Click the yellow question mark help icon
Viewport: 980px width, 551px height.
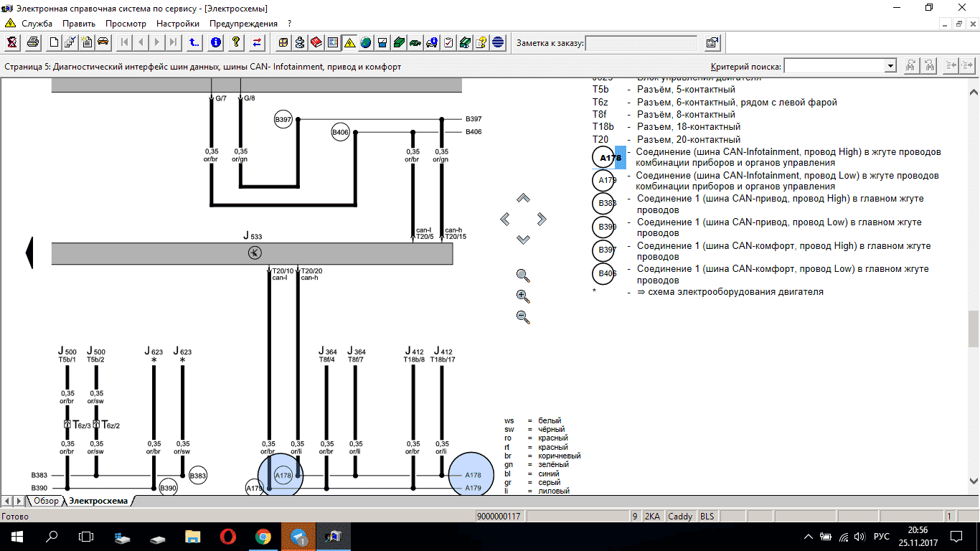click(x=236, y=42)
